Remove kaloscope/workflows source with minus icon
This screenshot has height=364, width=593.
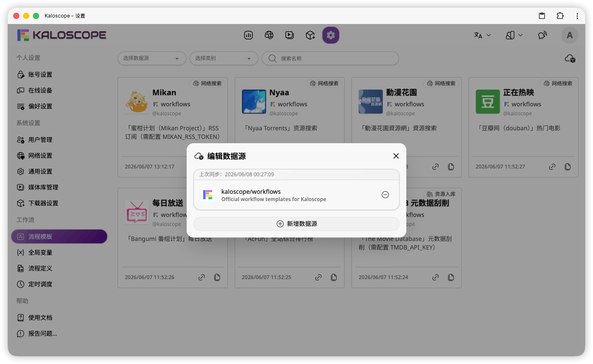(385, 195)
